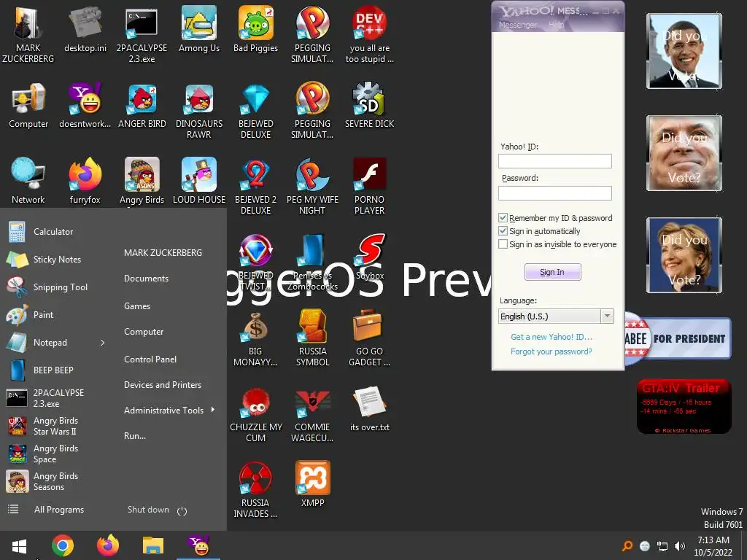Select the BIG MONAYY money bag icon
This screenshot has width=747, height=560.
point(255,338)
